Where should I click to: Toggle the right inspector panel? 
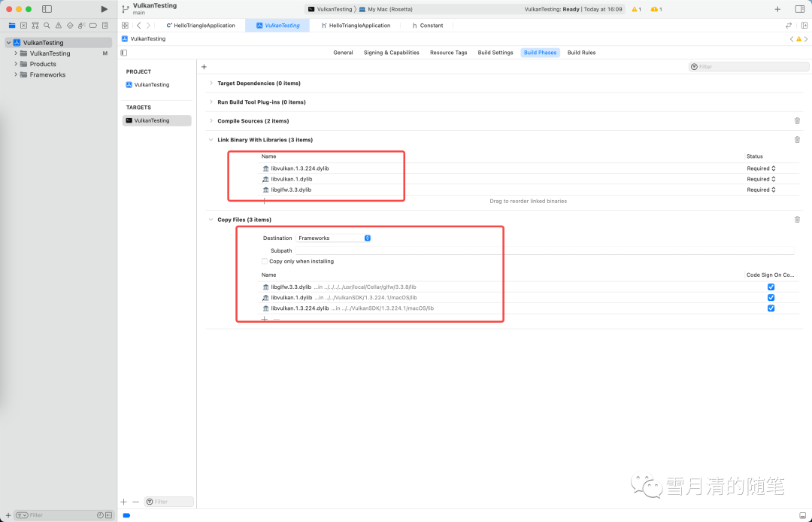coord(799,9)
